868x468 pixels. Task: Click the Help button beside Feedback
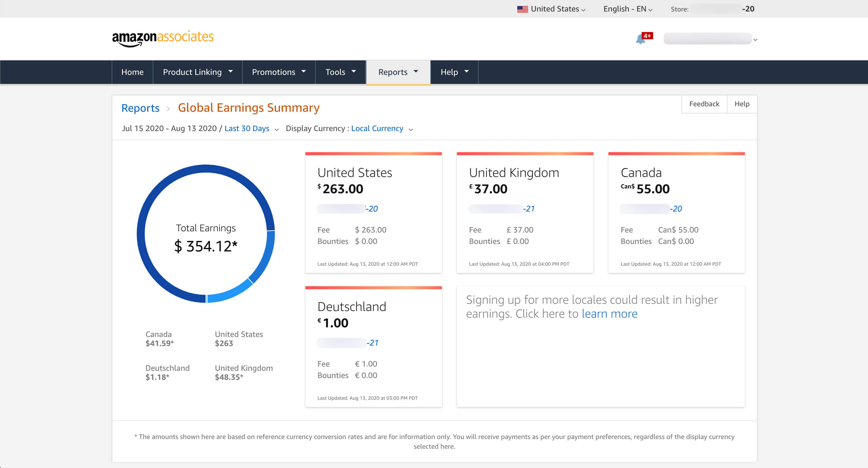[x=742, y=104]
